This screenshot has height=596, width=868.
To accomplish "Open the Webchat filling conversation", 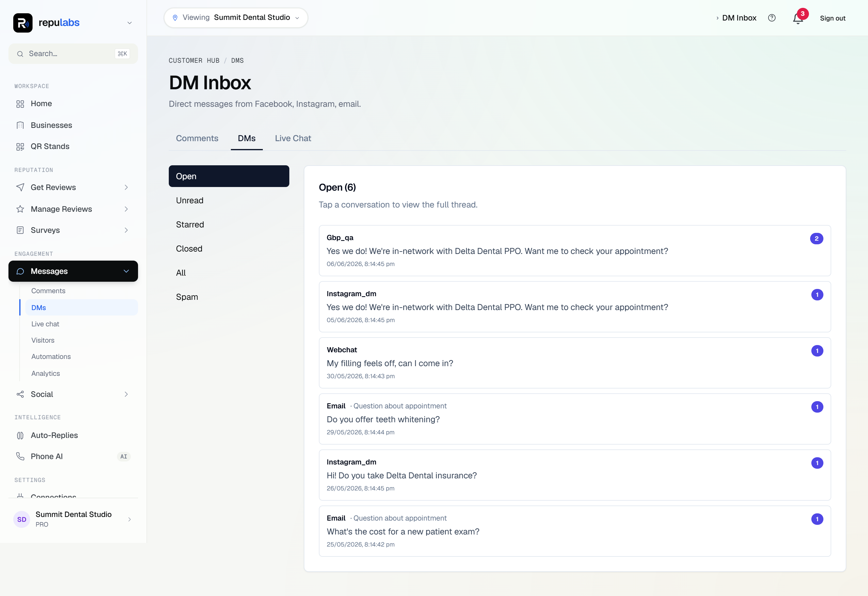I will tap(574, 363).
